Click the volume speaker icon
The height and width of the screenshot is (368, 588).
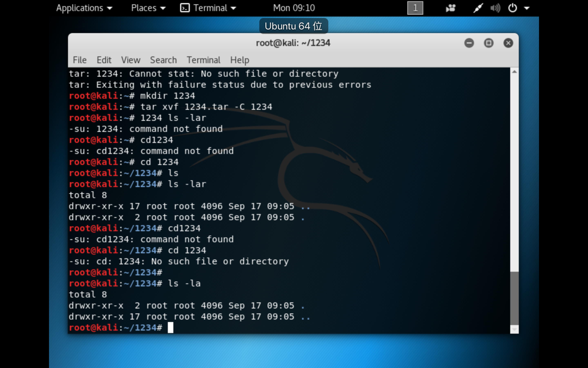pyautogui.click(x=495, y=8)
